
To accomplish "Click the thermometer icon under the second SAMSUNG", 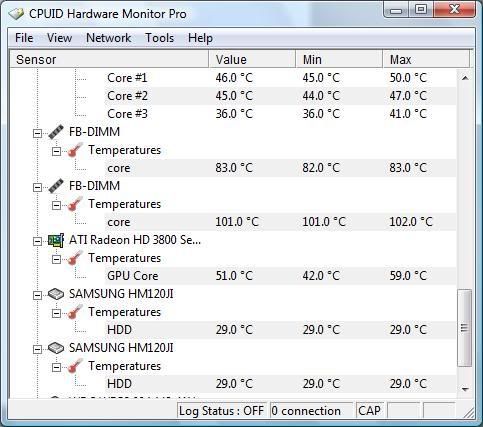I will pos(75,366).
